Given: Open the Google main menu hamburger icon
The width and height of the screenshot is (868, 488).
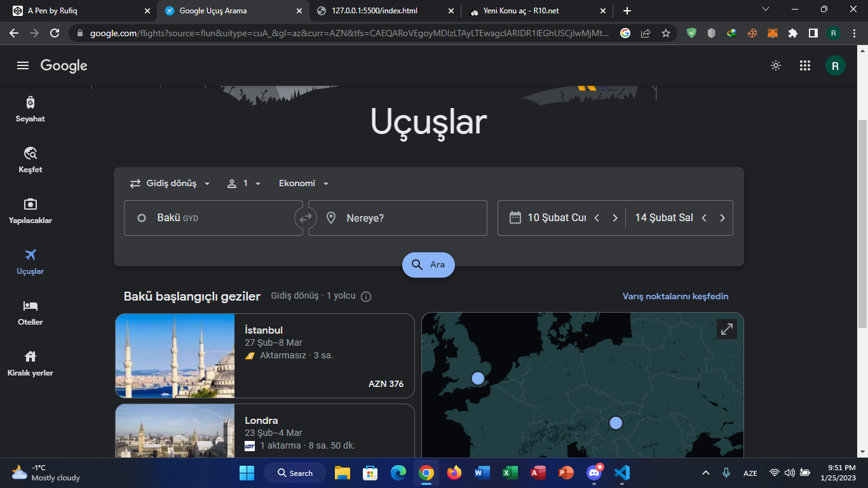Looking at the screenshot, I should click(x=23, y=65).
